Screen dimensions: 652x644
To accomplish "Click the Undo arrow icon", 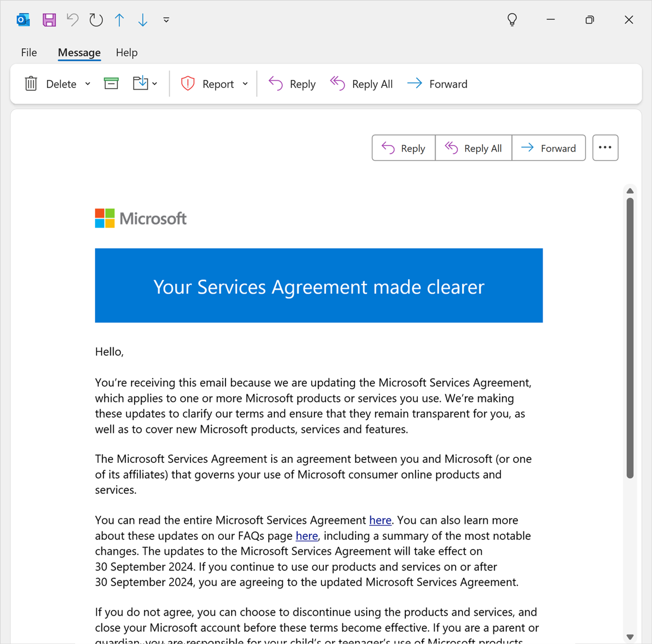I will (x=73, y=20).
